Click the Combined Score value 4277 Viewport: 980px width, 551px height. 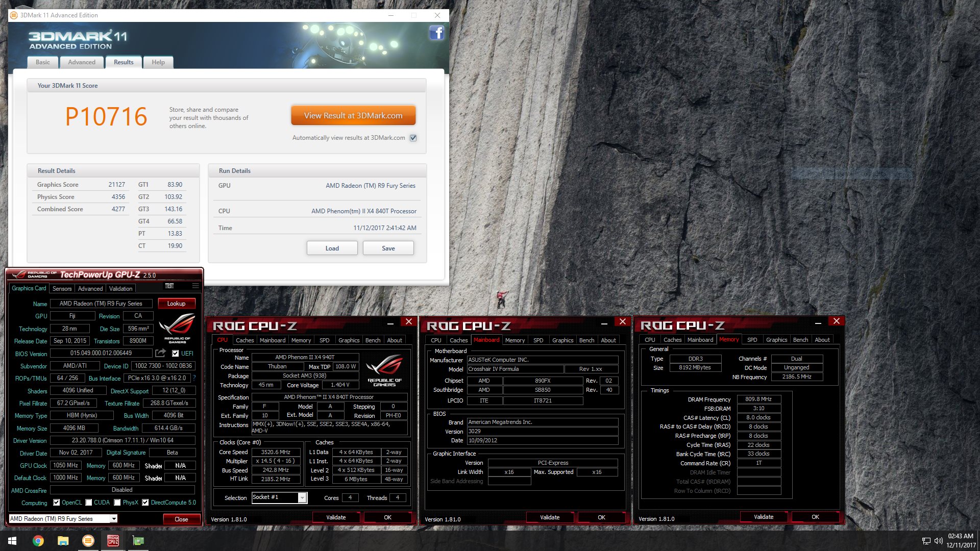point(118,209)
